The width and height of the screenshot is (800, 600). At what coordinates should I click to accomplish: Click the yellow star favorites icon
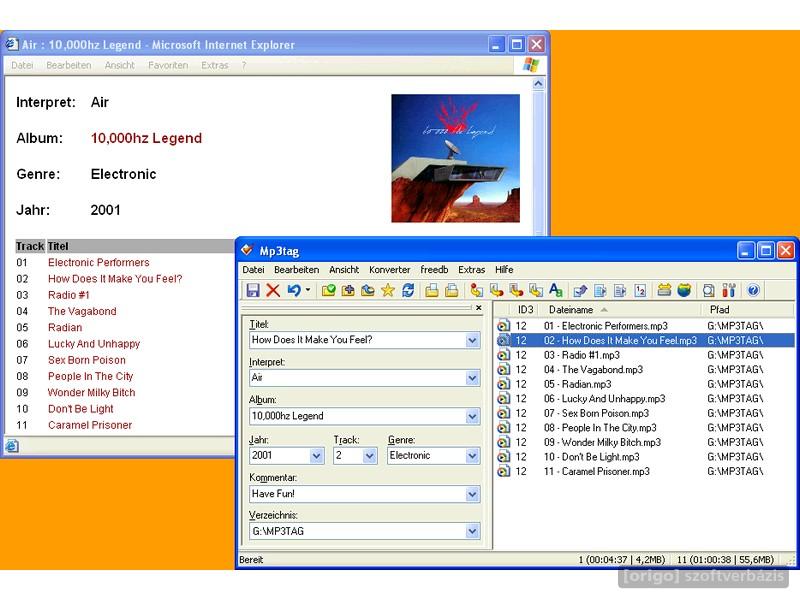point(388,290)
